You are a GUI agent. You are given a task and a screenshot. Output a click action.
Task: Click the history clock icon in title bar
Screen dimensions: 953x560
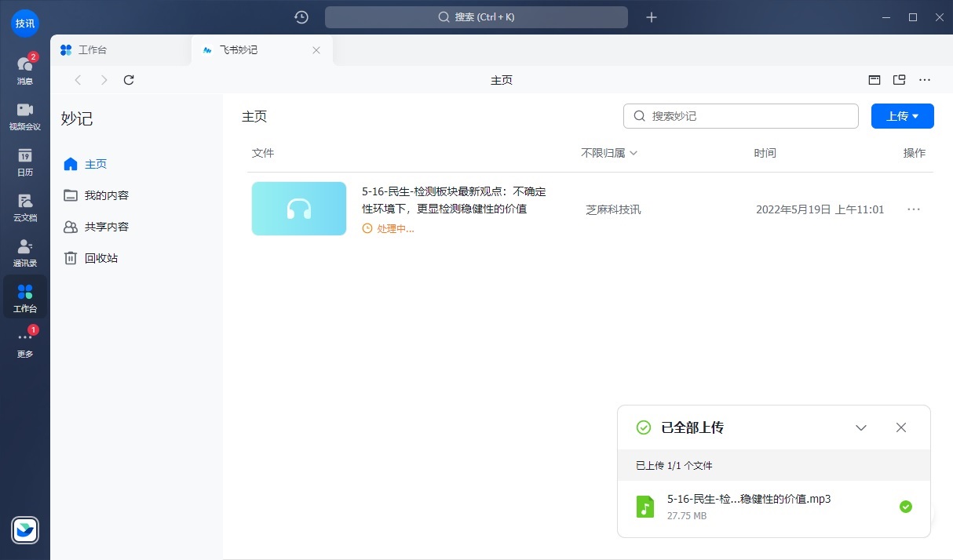[x=301, y=16]
